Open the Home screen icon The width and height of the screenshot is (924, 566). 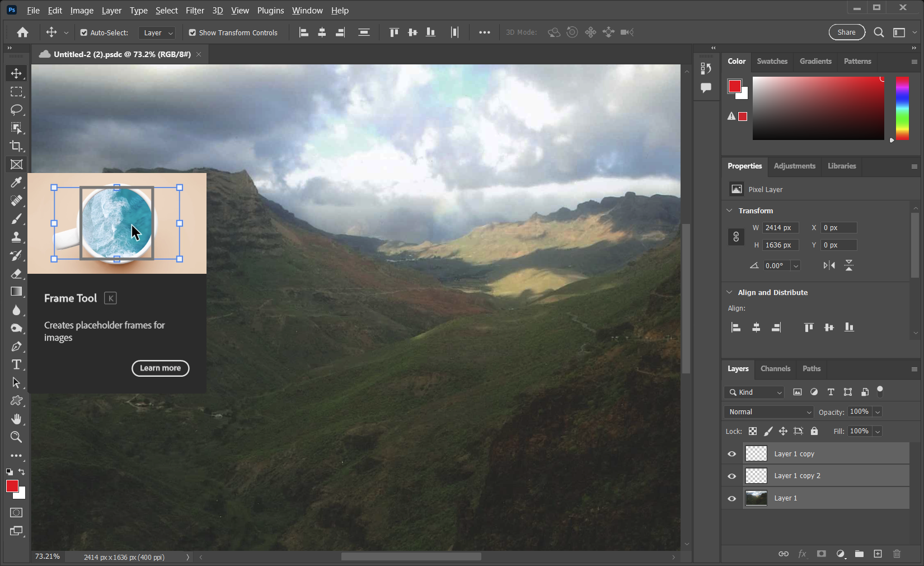click(22, 32)
